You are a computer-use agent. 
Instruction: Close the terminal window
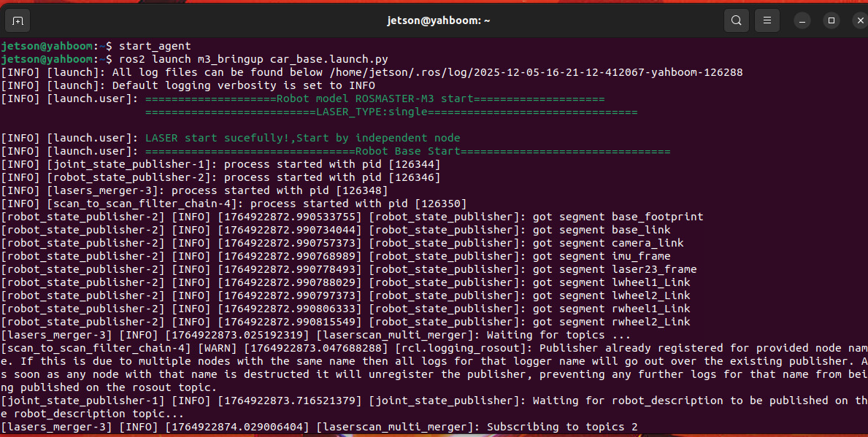point(860,21)
